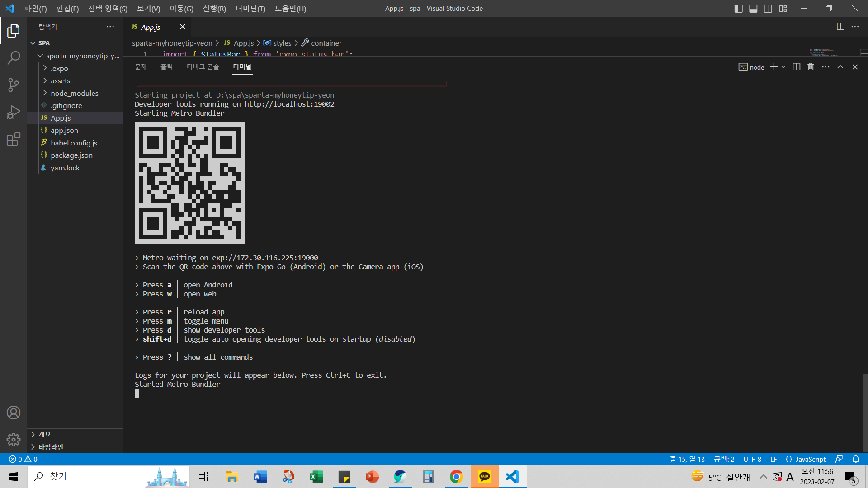Open feedback icon in status bar

[839, 459]
